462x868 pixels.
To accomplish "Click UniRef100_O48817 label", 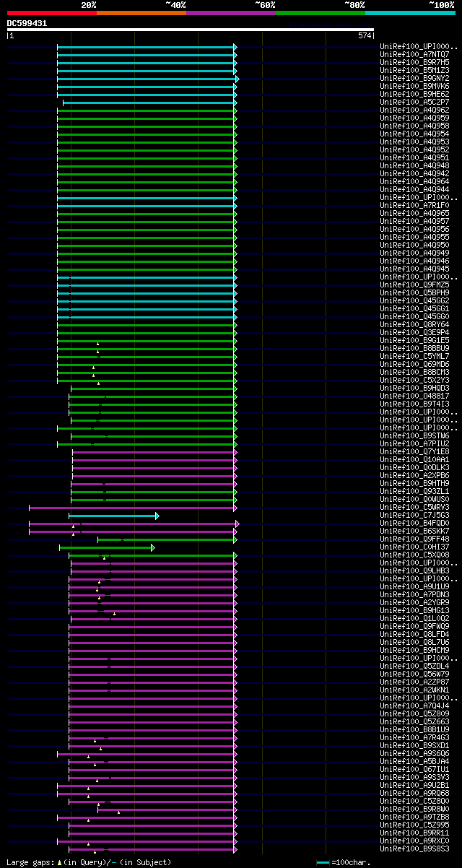I will click(414, 396).
